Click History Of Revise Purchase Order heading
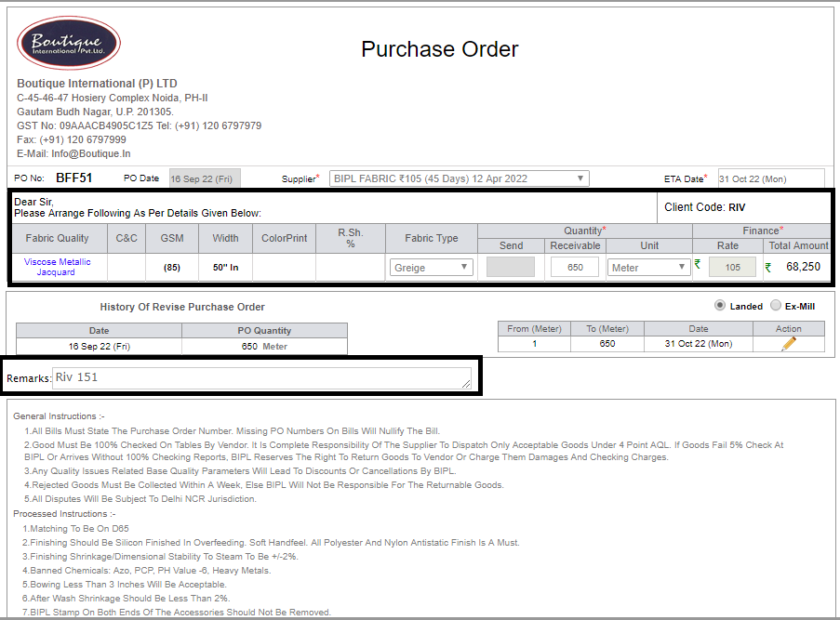The width and height of the screenshot is (840, 620). pos(182,307)
